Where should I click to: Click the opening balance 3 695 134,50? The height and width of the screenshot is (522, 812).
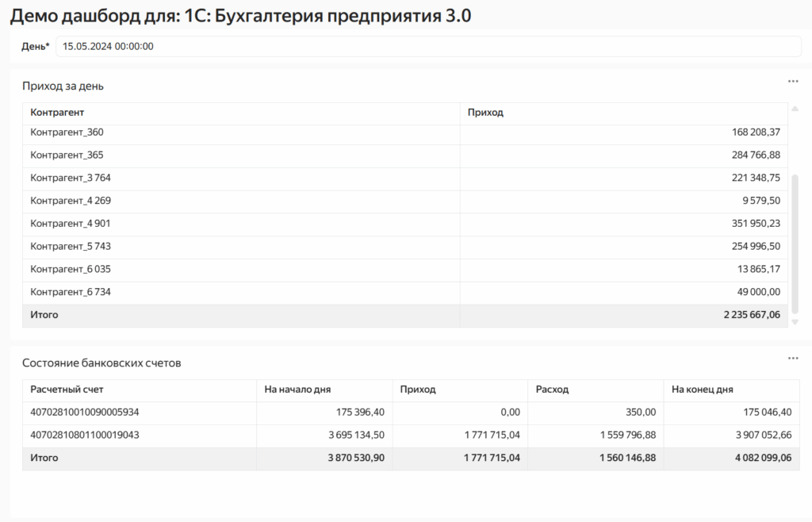pyautogui.click(x=356, y=436)
